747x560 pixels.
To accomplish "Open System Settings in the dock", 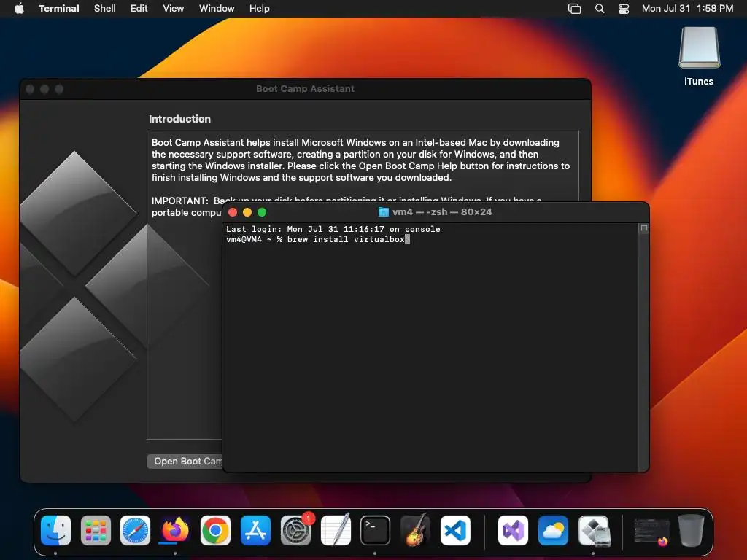I will coord(295,531).
